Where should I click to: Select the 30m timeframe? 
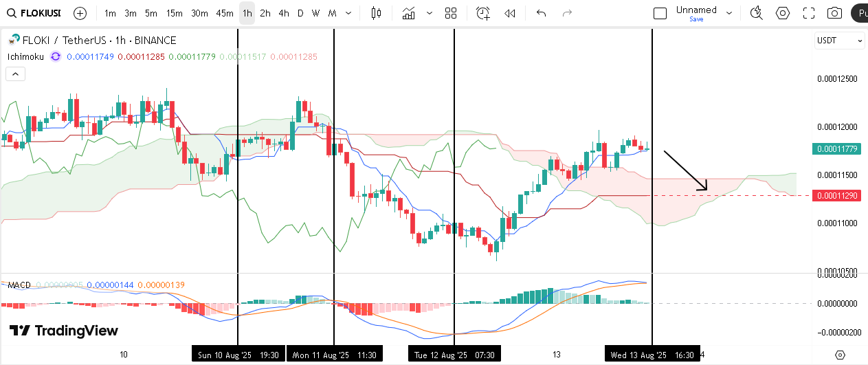(199, 13)
